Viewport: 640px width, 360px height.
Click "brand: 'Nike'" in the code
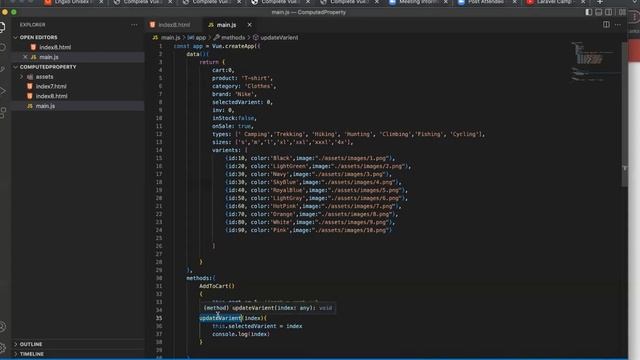(x=233, y=94)
